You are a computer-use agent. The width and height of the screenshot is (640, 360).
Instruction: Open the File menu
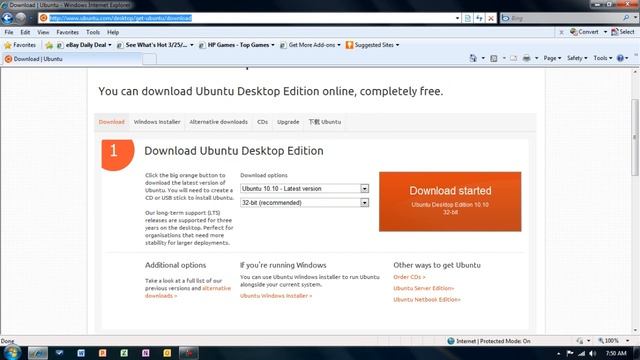tap(9, 32)
